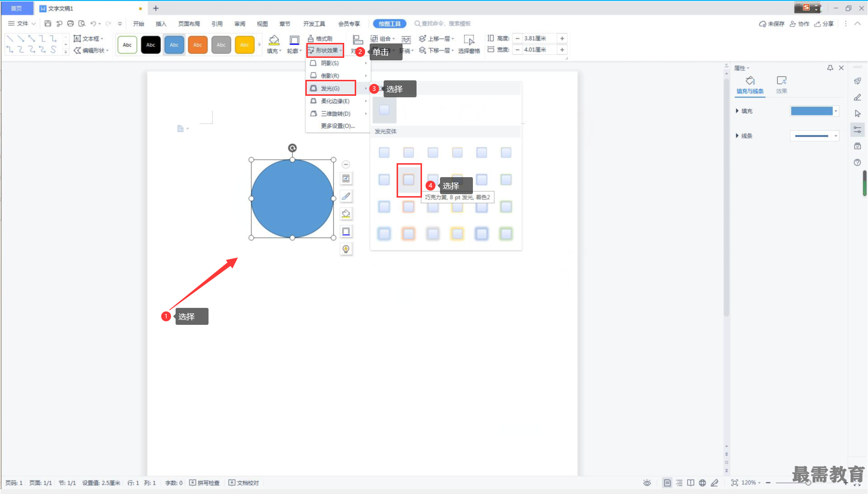Expand the Fill (填充) section triangle
This screenshot has height=494, width=868.
coord(737,111)
